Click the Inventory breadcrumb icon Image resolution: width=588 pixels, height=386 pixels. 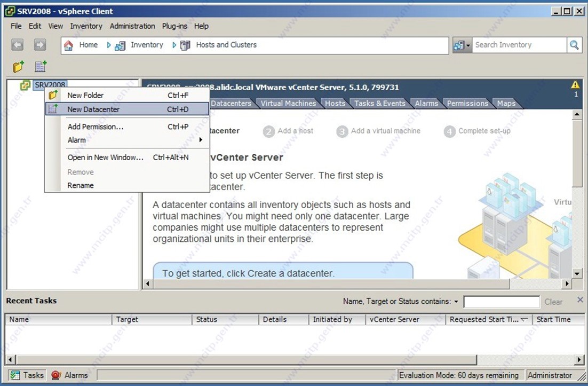pos(120,46)
